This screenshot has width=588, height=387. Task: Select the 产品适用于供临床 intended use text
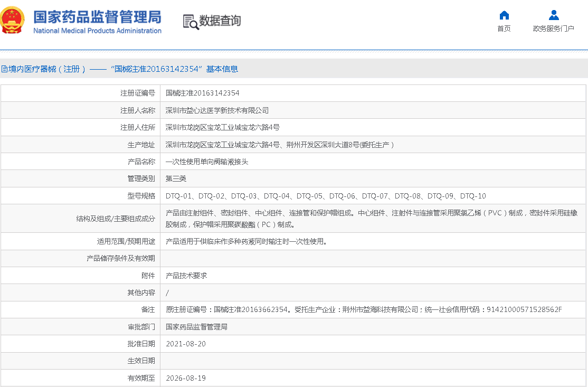pyautogui.click(x=246, y=241)
